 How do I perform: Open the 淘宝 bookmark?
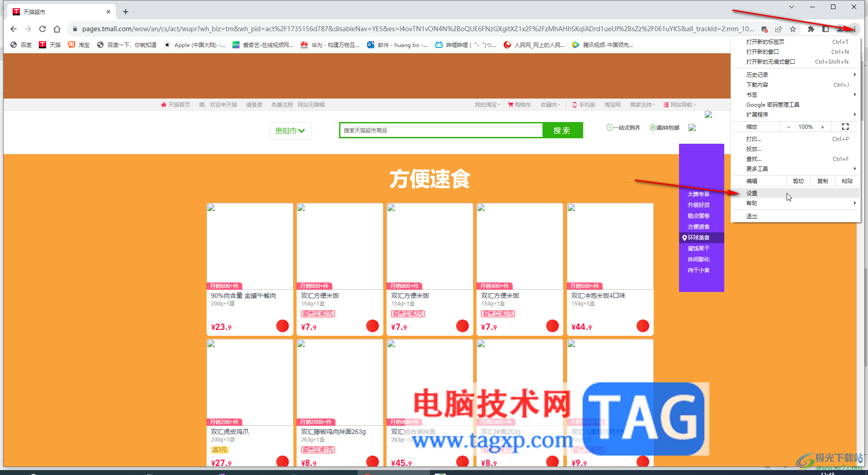click(x=79, y=45)
